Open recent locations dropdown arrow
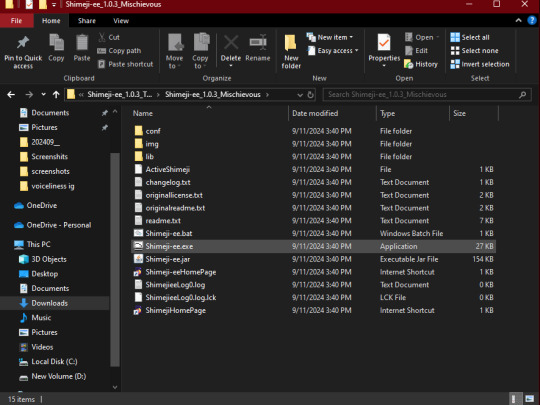540x405 pixels. (43, 94)
